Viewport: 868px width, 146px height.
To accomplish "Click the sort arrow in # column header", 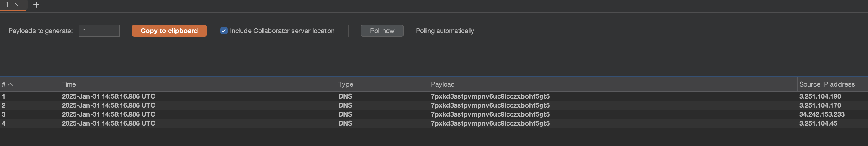I will [x=11, y=84].
